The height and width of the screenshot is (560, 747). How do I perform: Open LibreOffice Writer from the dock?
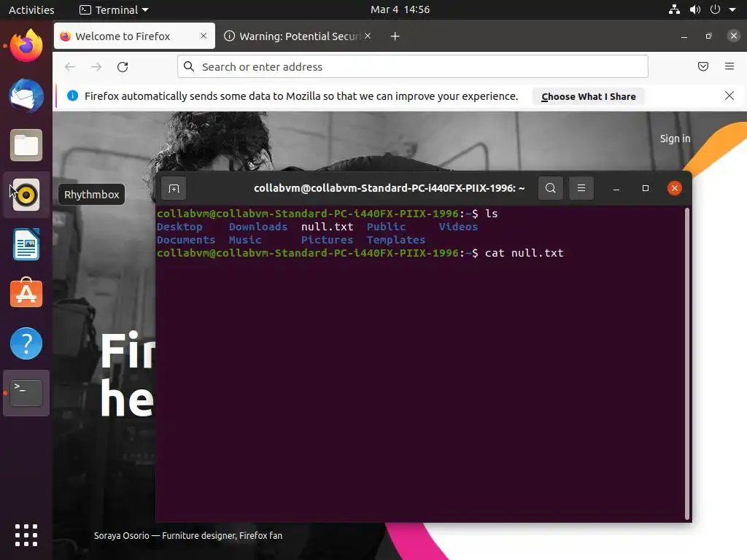(26, 244)
